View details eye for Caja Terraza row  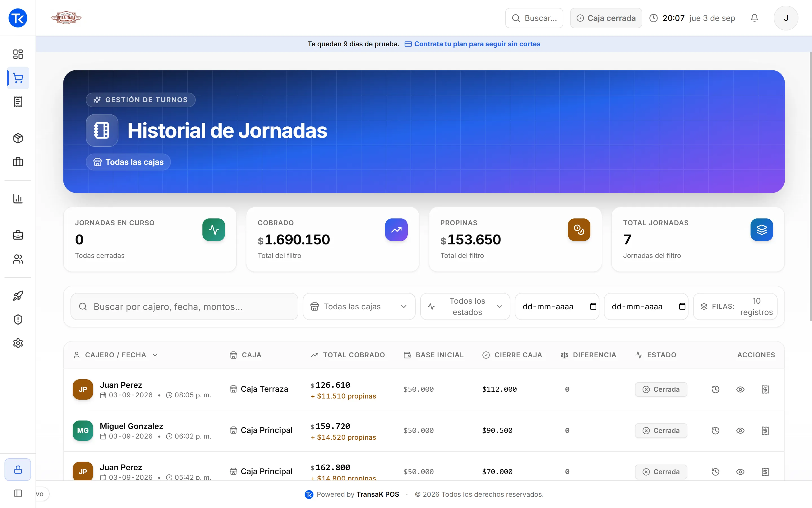pyautogui.click(x=740, y=389)
